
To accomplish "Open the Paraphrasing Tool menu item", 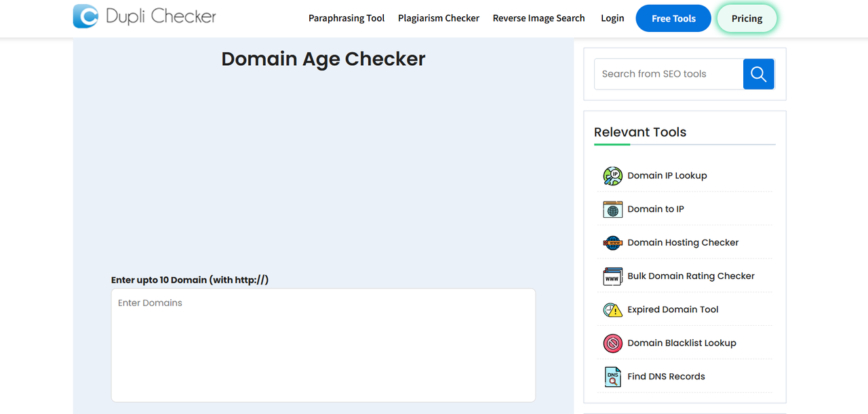I will point(347,18).
